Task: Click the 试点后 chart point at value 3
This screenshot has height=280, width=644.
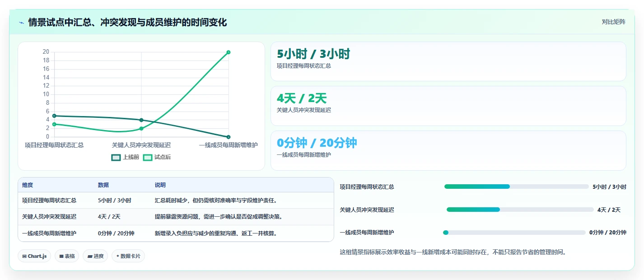Action: (x=54, y=124)
